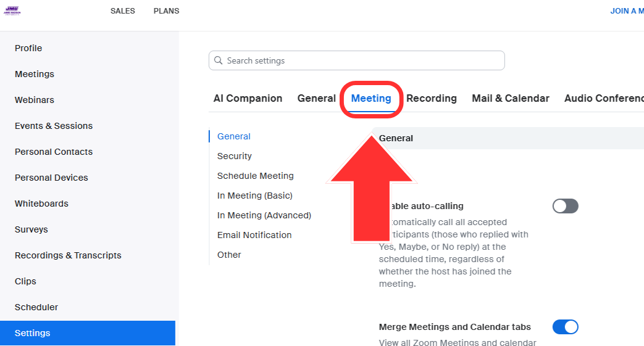The width and height of the screenshot is (644, 346).
Task: Open the PLANS menu item
Action: (x=166, y=11)
